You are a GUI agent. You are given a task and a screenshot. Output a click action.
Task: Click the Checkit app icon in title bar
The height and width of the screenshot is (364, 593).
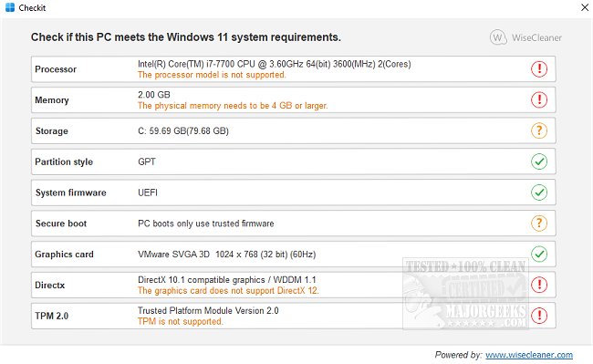point(10,7)
